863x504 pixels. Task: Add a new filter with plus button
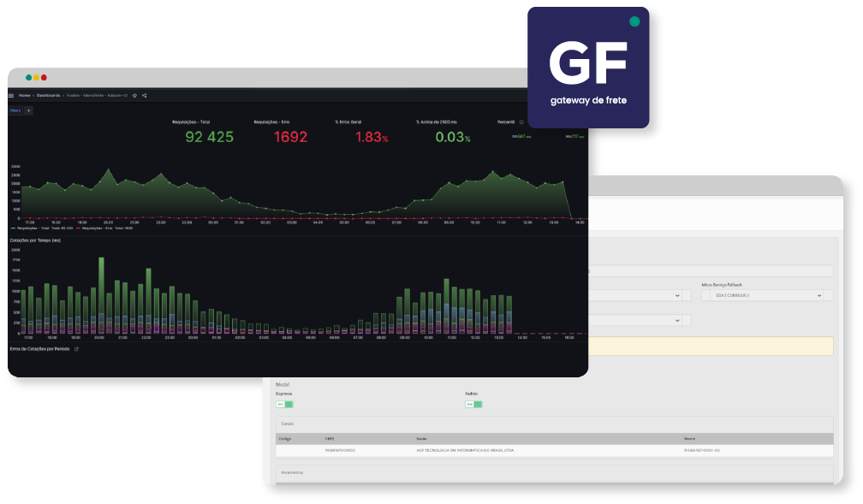[x=28, y=110]
